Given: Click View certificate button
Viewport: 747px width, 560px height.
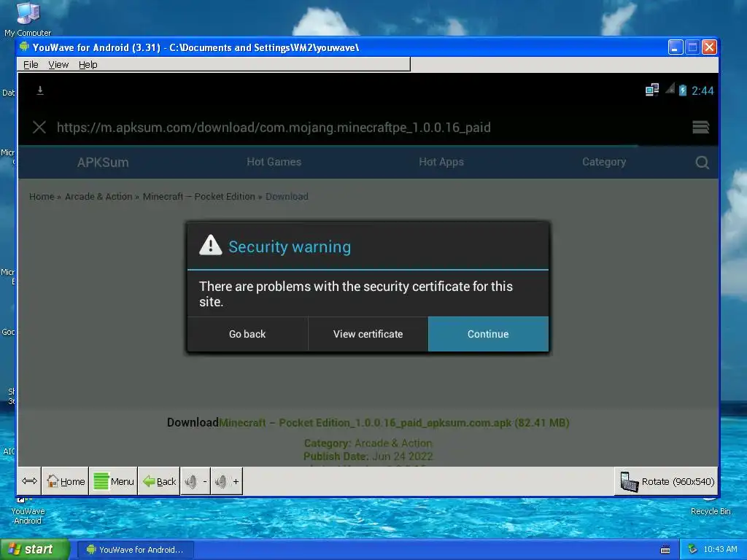Looking at the screenshot, I should pos(368,334).
